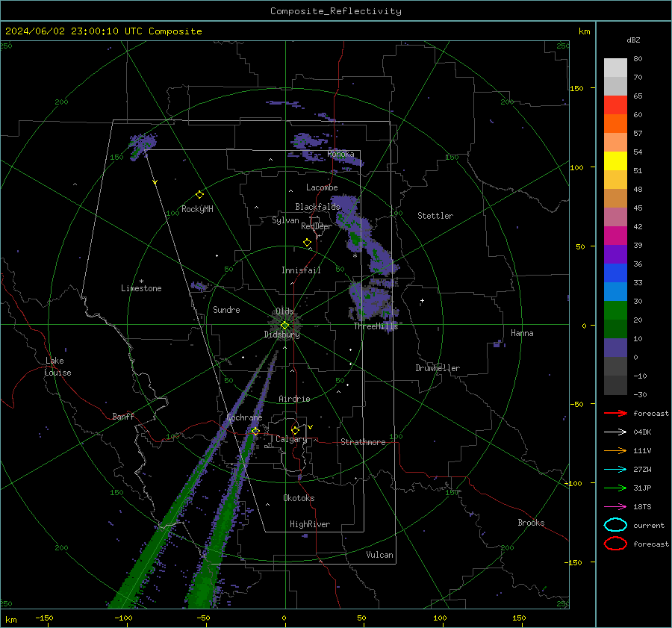Click the Airdrie city label
Screen dimensions: 672x628
click(x=294, y=399)
